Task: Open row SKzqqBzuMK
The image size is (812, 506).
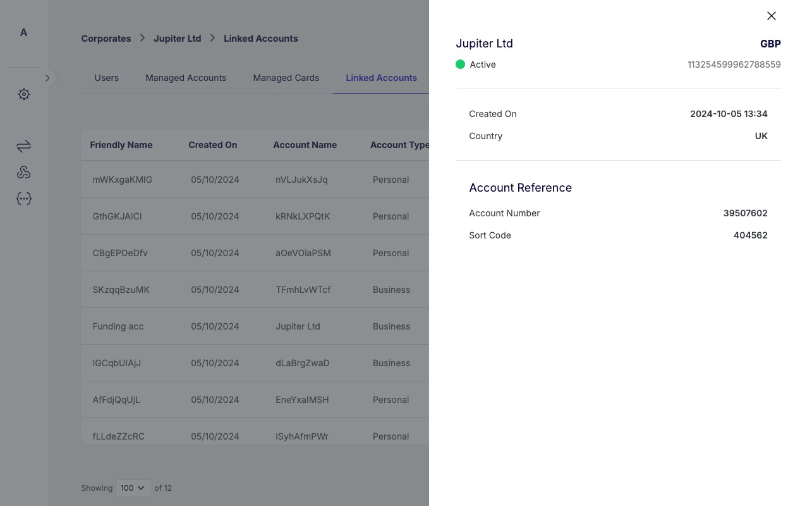Action: (255, 290)
